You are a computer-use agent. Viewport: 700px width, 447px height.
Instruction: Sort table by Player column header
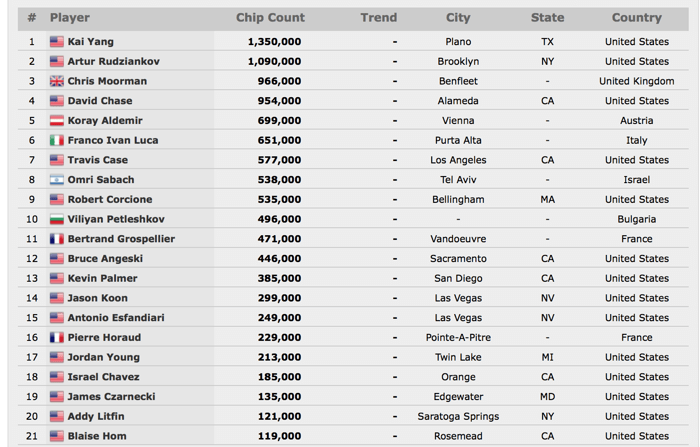click(70, 17)
